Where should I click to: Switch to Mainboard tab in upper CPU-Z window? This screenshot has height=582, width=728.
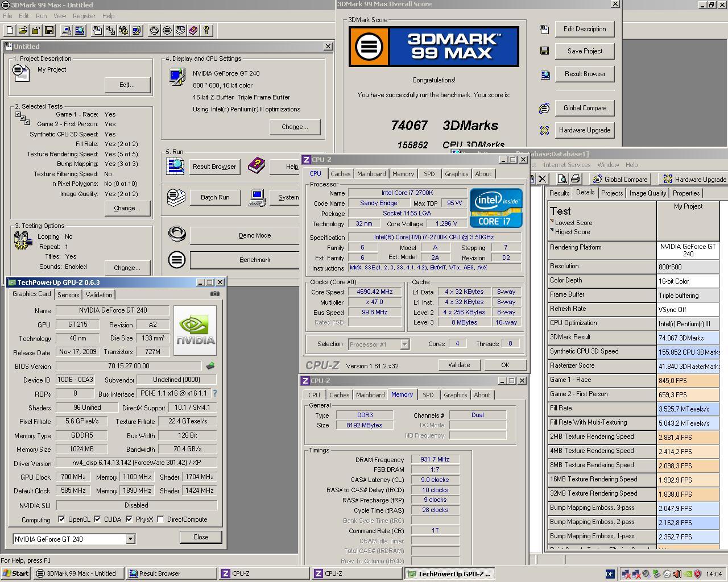click(371, 174)
